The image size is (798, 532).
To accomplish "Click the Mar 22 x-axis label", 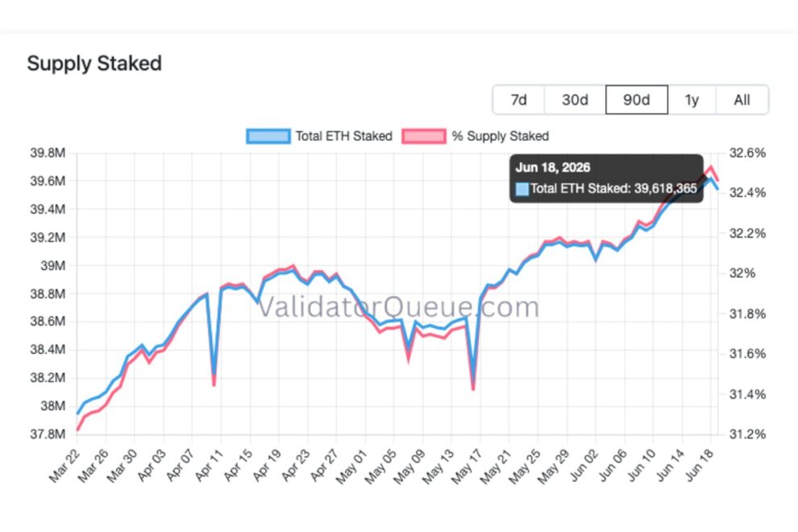I will click(x=65, y=465).
